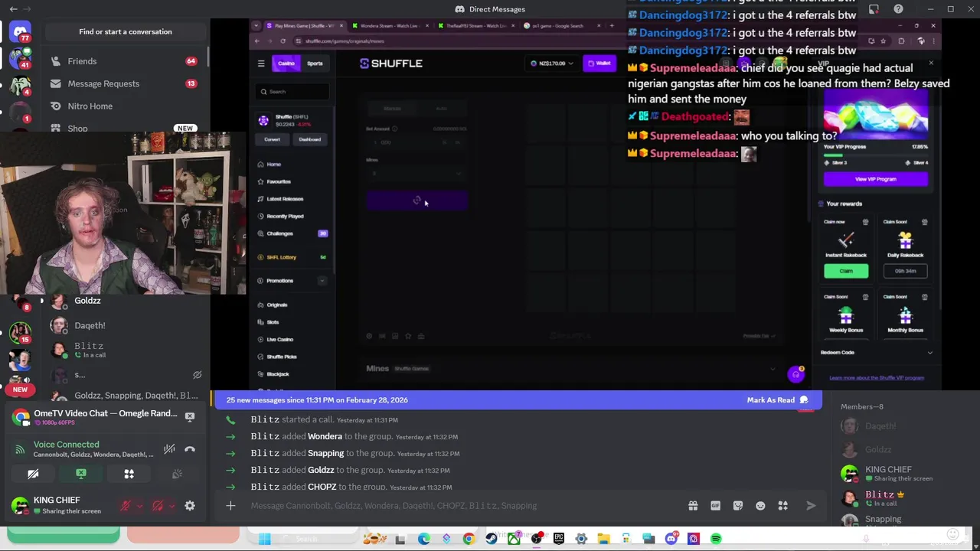Image resolution: width=980 pixels, height=551 pixels.
Task: Open Message Requests
Action: 124,83
